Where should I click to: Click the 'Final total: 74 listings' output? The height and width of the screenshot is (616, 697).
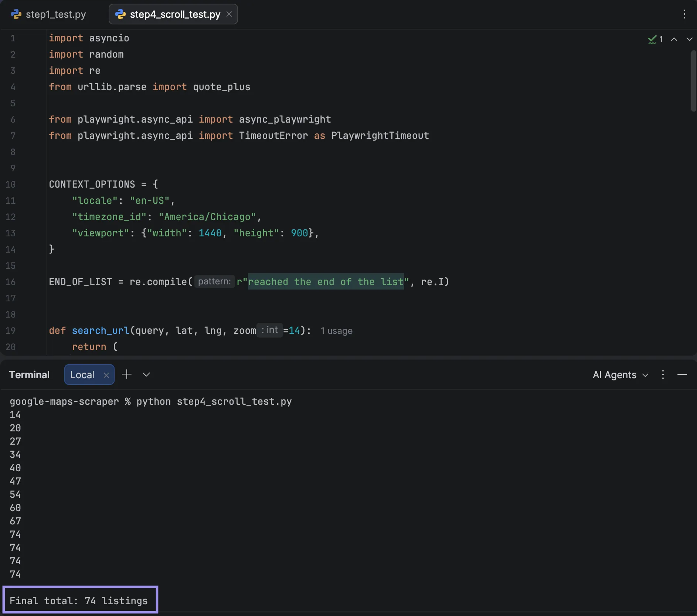click(x=79, y=601)
